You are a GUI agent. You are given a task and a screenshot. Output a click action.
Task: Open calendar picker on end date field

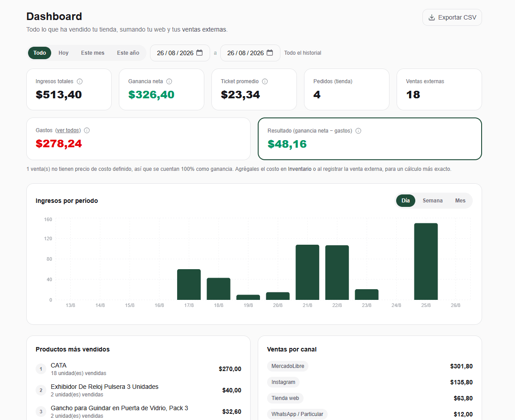[270, 52]
